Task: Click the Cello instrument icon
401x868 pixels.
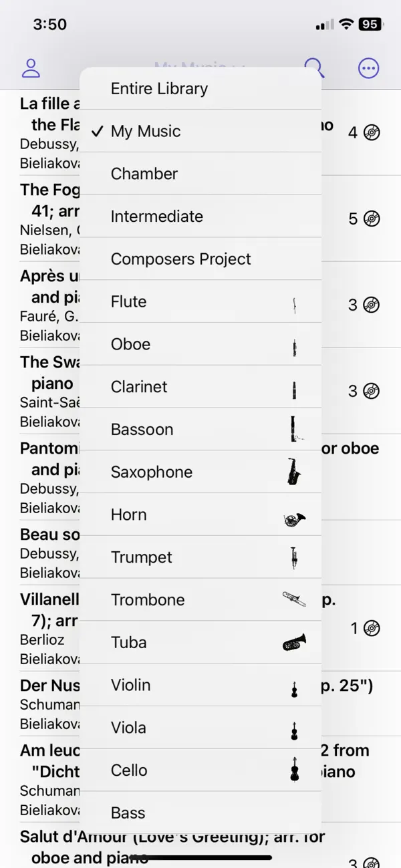Action: click(x=294, y=770)
